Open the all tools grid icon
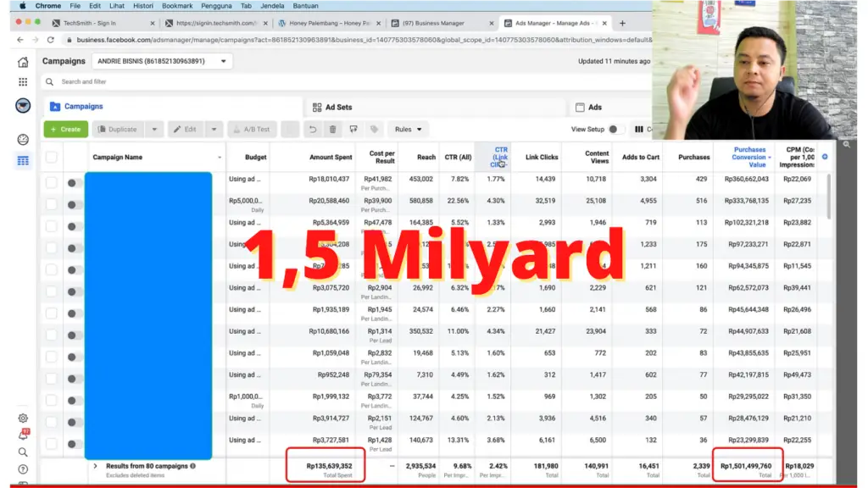The width and height of the screenshot is (868, 488). [x=23, y=82]
